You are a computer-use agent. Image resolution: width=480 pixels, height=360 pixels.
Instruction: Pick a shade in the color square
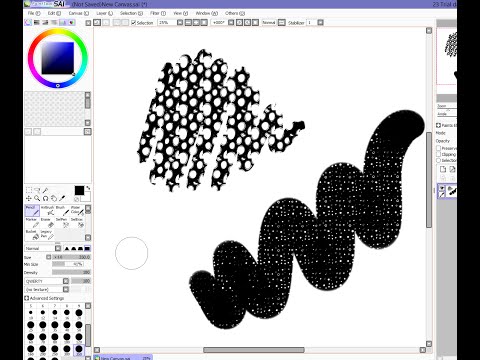point(58,58)
